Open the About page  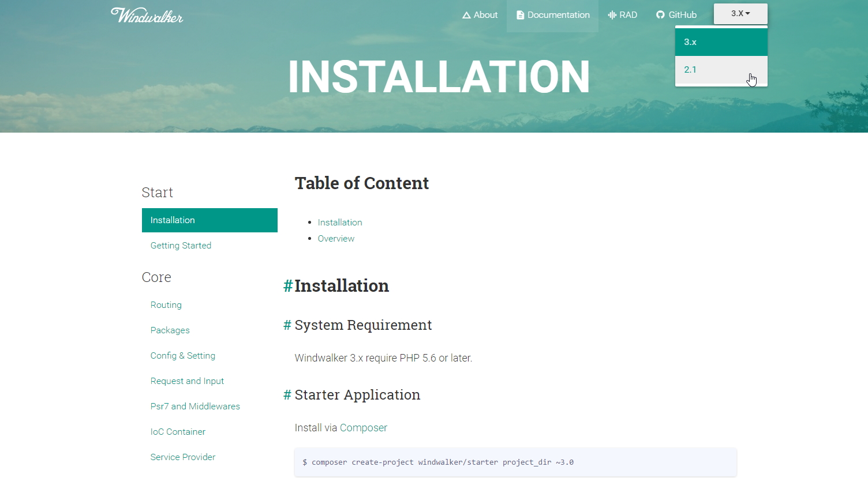(x=480, y=15)
